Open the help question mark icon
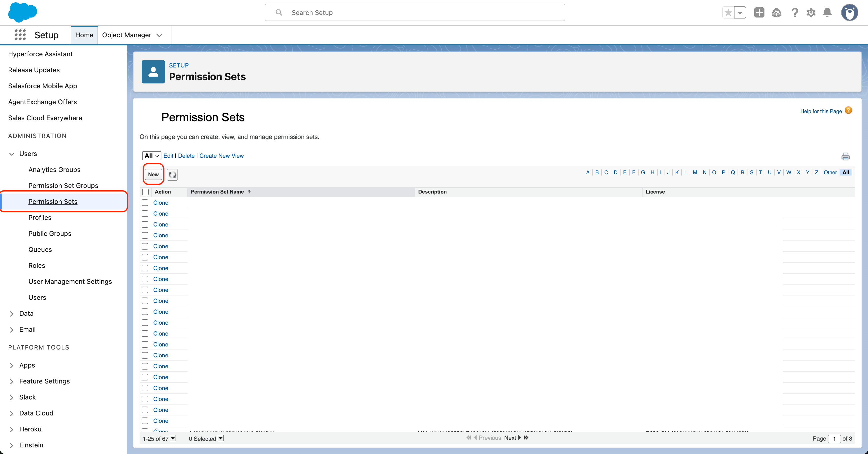The image size is (868, 454). pos(795,13)
